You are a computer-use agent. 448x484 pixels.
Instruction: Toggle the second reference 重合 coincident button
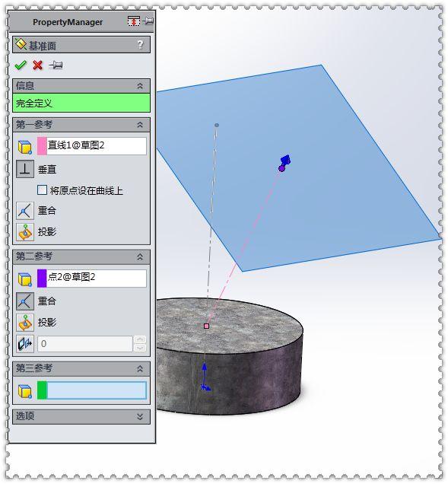click(25, 301)
